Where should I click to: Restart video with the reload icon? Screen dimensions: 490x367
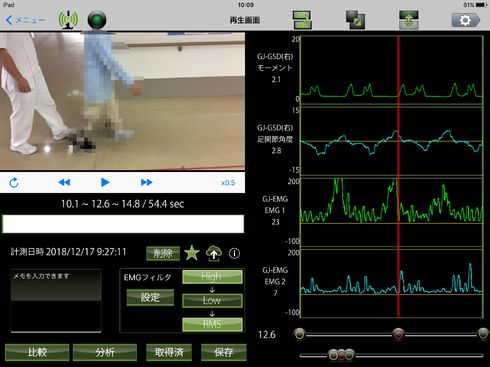(14, 182)
